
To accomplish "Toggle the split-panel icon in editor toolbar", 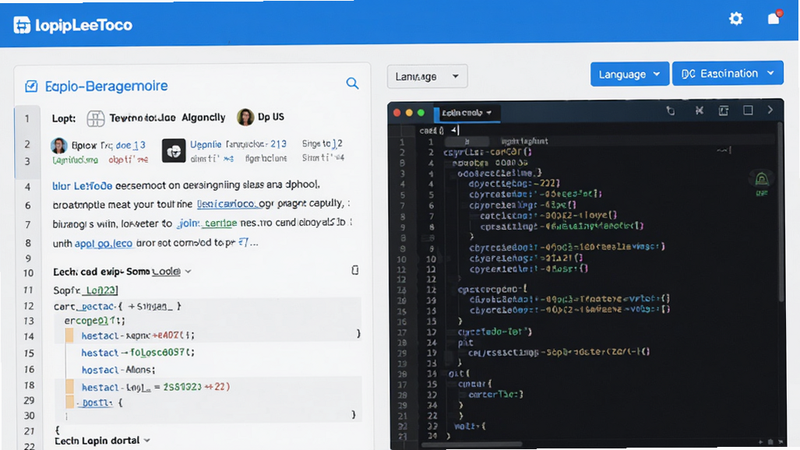I will [723, 110].
